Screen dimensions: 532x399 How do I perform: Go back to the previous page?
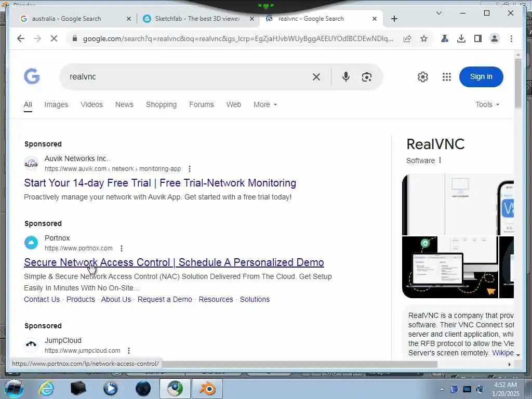(x=21, y=38)
